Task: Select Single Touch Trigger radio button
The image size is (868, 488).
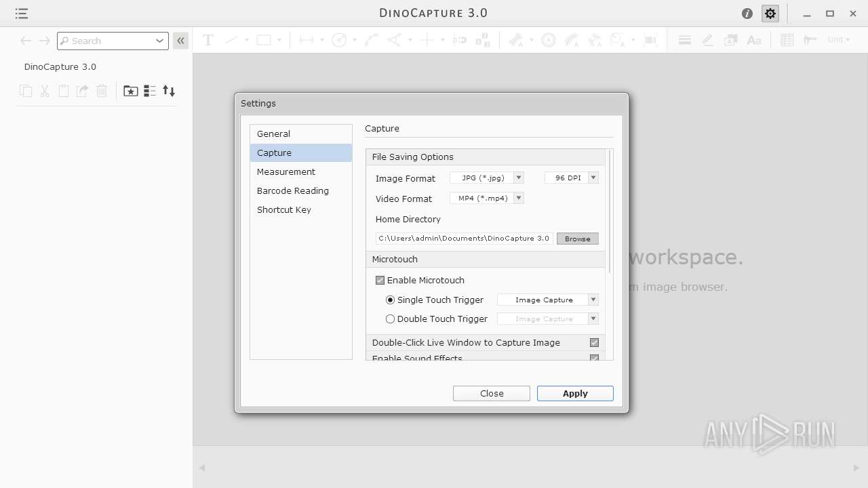Action: [x=390, y=300]
